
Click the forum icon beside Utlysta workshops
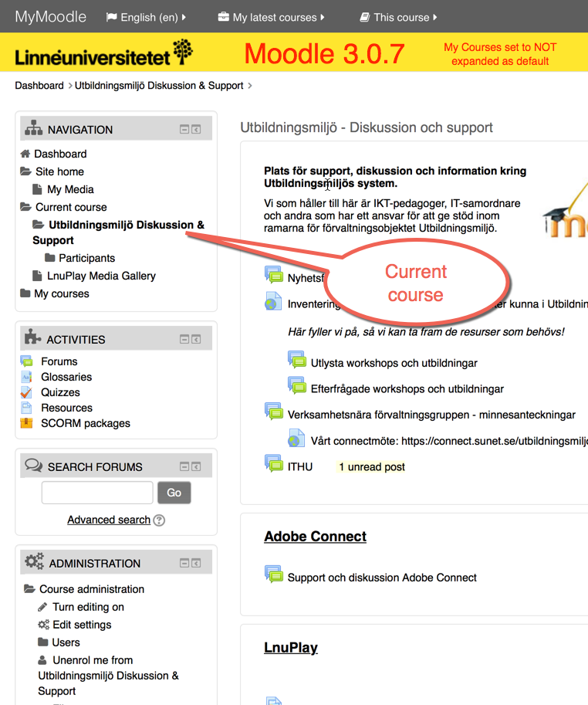297,360
